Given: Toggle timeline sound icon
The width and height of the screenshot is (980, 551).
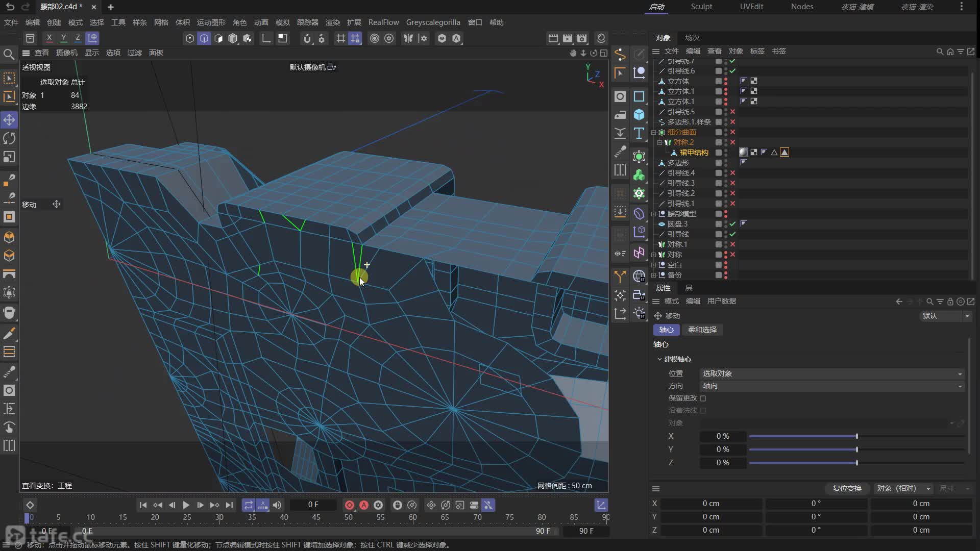Looking at the screenshot, I should 277,505.
